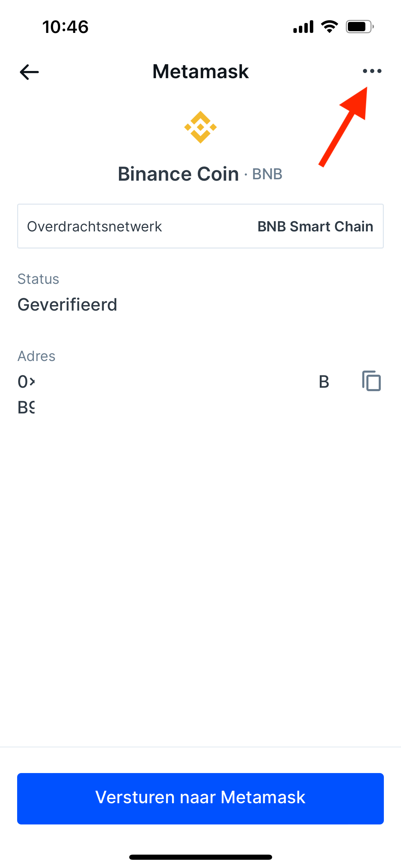
Task: Tap the Overdrachtsnetwerk label text
Action: [95, 227]
